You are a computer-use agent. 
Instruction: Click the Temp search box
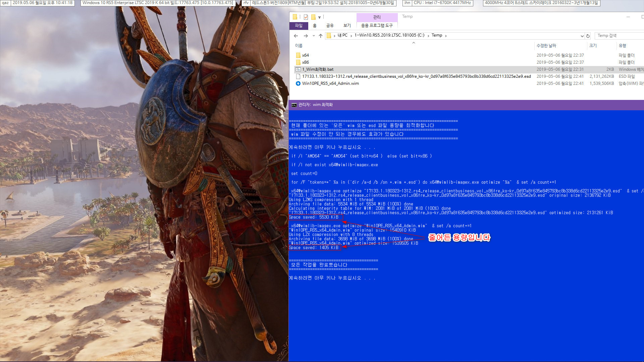[619, 36]
